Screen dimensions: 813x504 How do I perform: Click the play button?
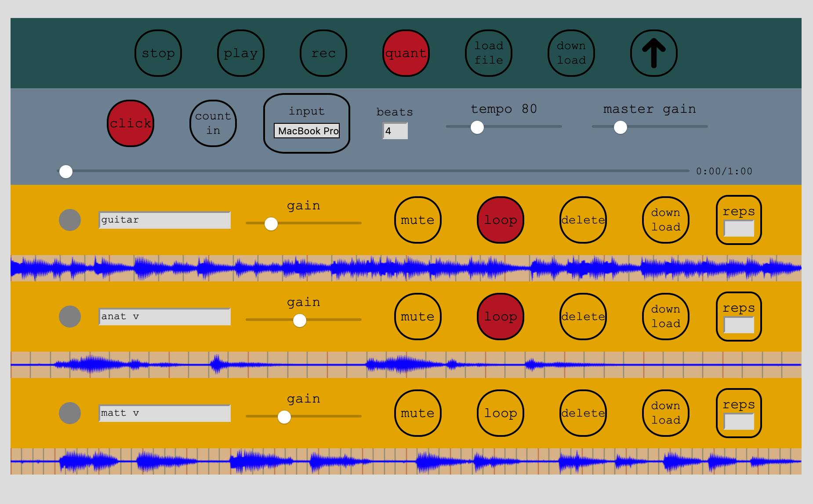click(x=240, y=53)
